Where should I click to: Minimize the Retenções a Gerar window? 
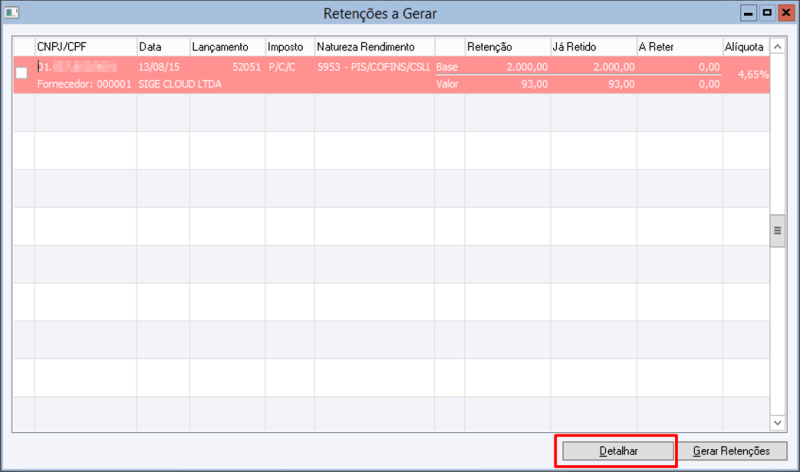748,13
